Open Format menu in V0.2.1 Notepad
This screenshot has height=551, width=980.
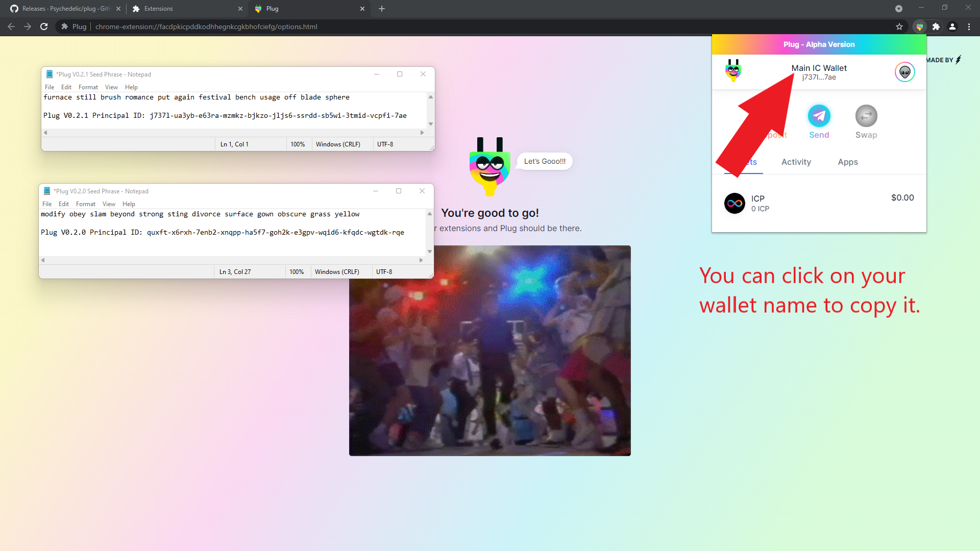click(x=88, y=87)
